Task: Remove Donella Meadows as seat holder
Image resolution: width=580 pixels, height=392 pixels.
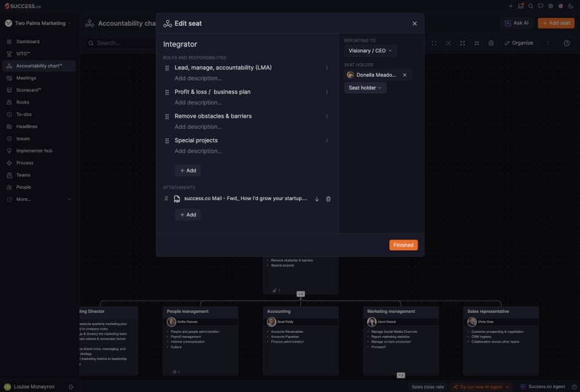Action: (x=405, y=75)
